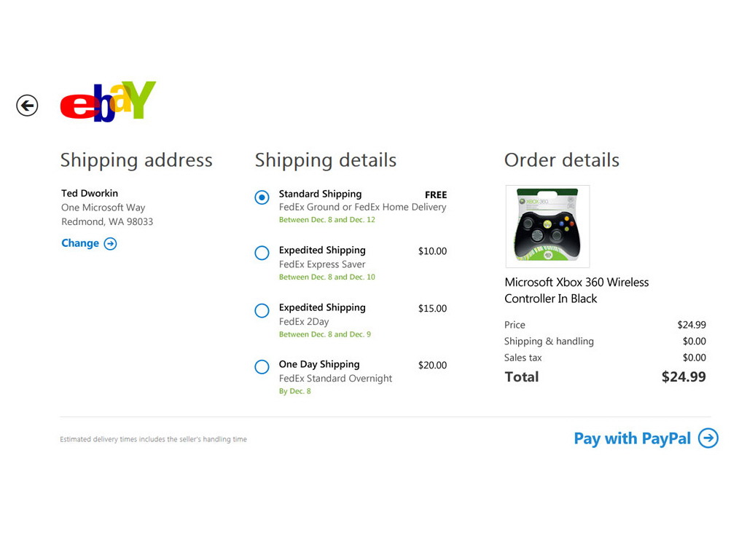This screenshot has height=560, width=747.
Task: Open the Xbox 360 controller thumbnail
Action: [x=547, y=226]
